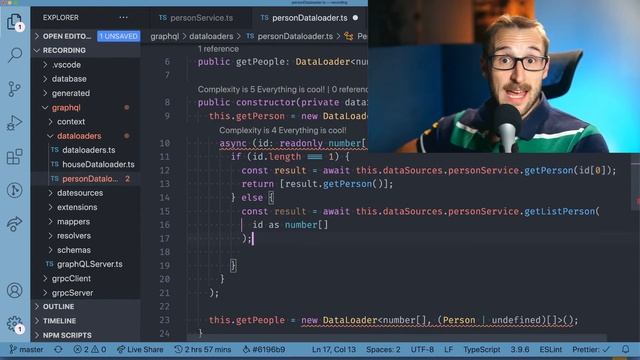Open the Accounts menu icon
640x360 pixels.
coord(14,290)
